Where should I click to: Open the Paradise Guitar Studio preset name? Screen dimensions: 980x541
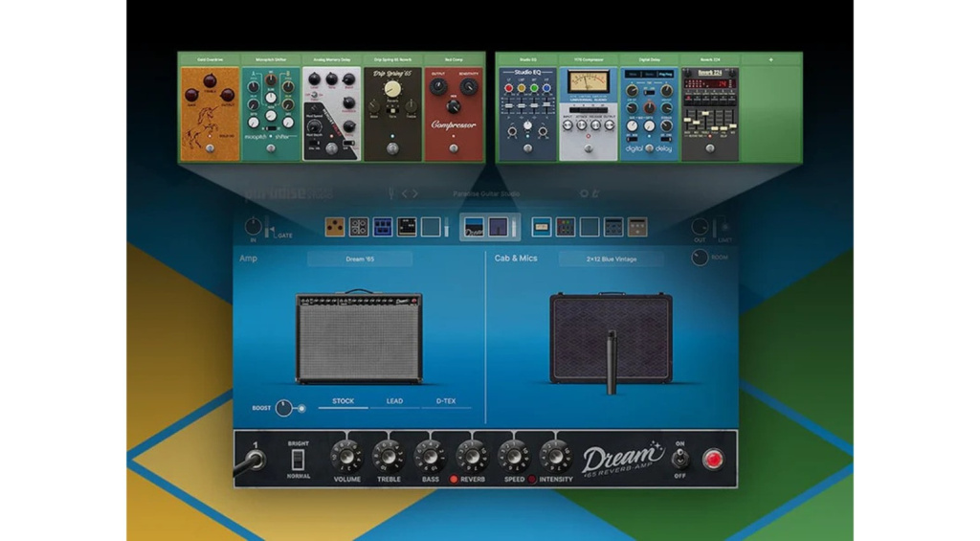[486, 193]
